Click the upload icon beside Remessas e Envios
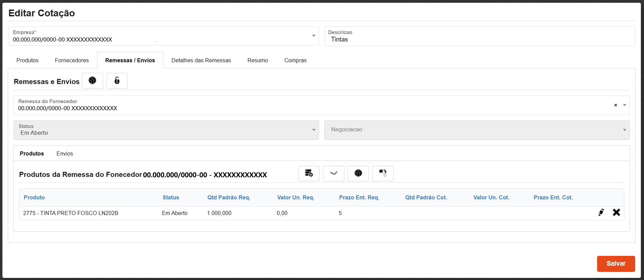Image resolution: width=644 pixels, height=280 pixels. click(x=92, y=81)
